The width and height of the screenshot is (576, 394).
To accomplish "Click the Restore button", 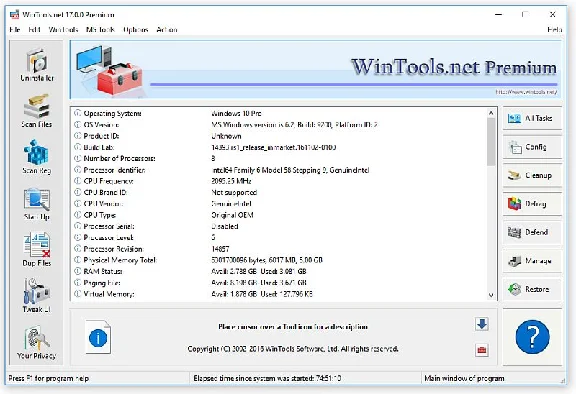I will pos(532,289).
